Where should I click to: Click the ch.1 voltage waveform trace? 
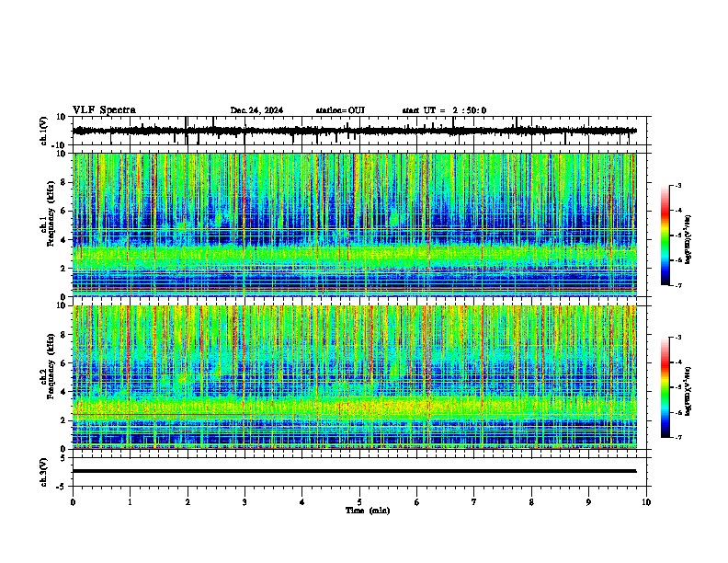[x=354, y=131]
